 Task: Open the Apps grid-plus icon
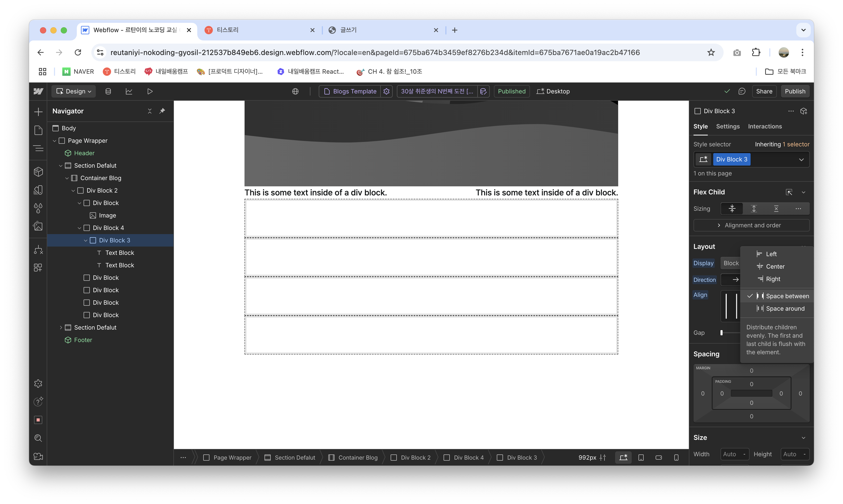click(38, 268)
